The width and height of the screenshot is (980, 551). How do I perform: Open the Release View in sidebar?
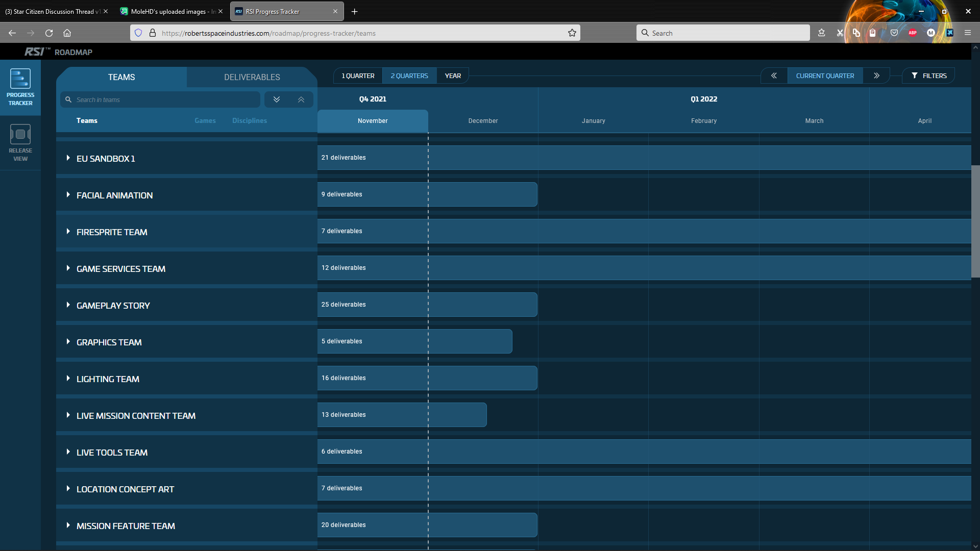20,143
